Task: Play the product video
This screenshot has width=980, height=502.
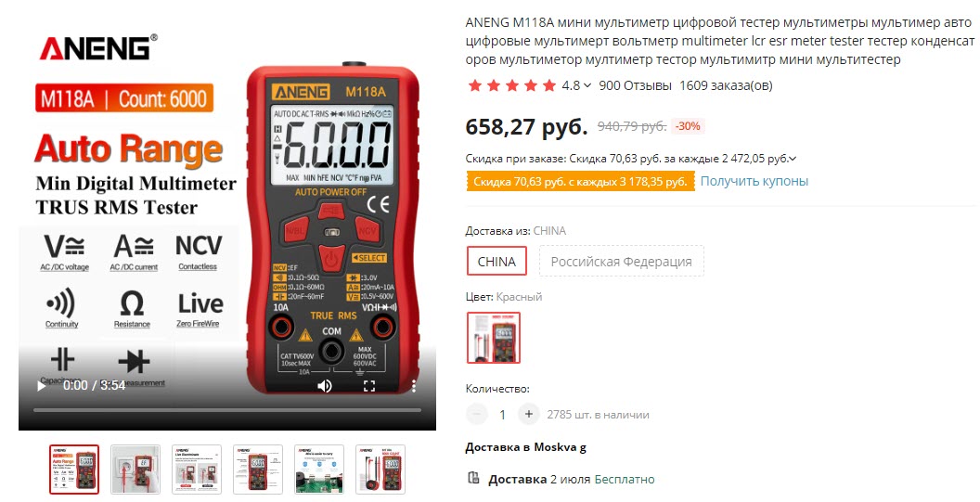Action: (41, 386)
